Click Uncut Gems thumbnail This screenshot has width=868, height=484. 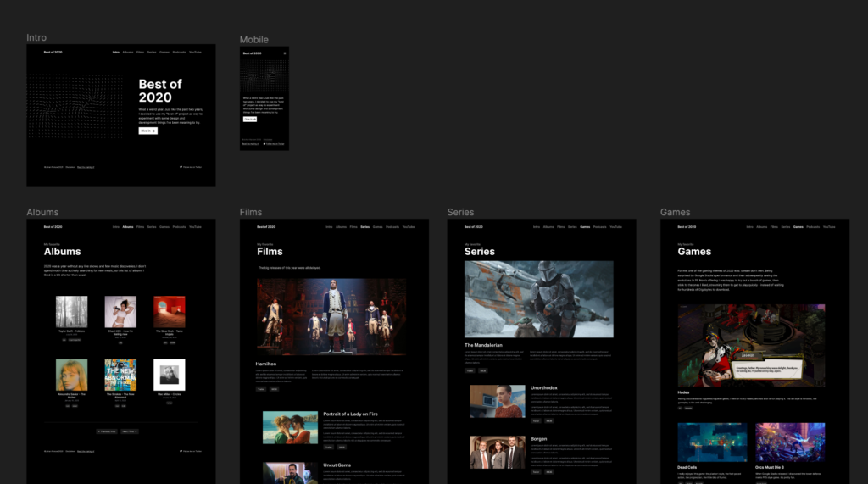point(290,473)
